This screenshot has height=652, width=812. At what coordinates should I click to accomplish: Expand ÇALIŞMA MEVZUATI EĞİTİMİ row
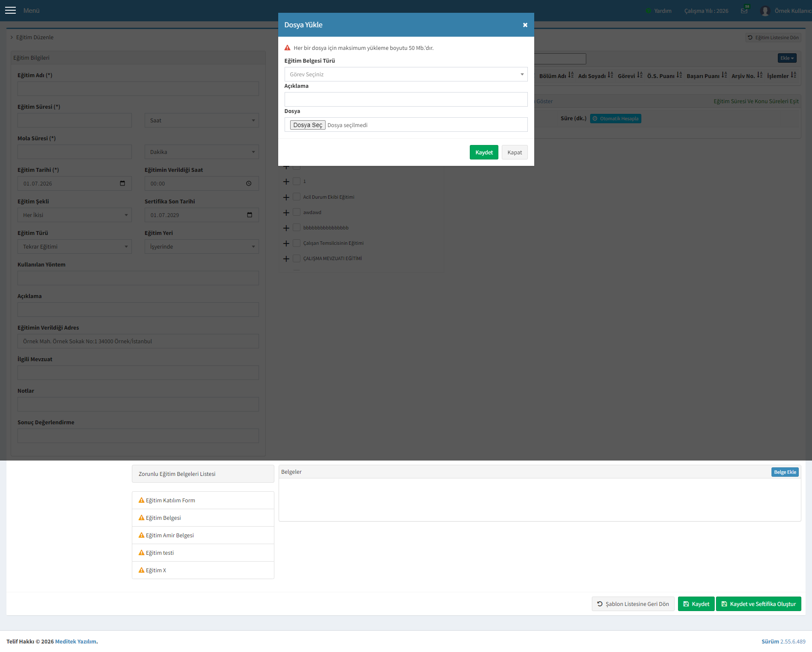pyautogui.click(x=286, y=259)
